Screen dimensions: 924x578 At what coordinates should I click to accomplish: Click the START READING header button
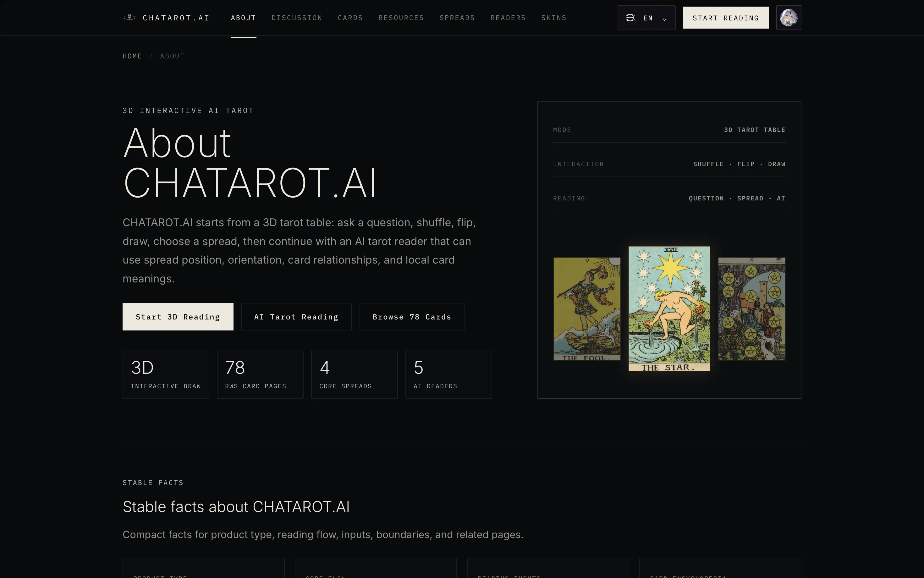click(725, 18)
